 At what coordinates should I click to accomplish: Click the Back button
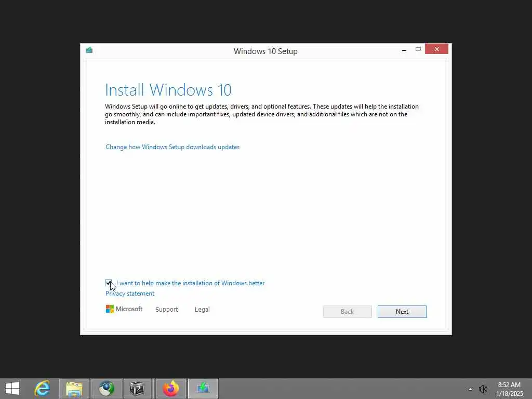pos(347,312)
